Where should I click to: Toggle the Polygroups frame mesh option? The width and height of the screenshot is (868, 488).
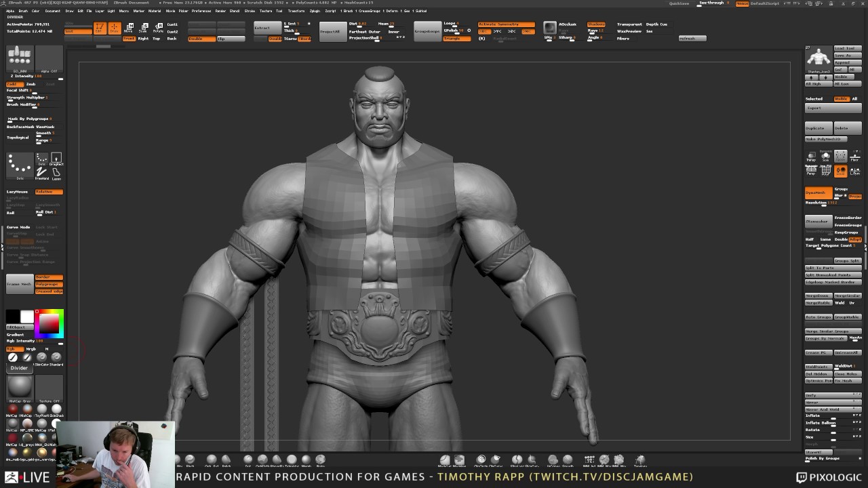coord(49,284)
